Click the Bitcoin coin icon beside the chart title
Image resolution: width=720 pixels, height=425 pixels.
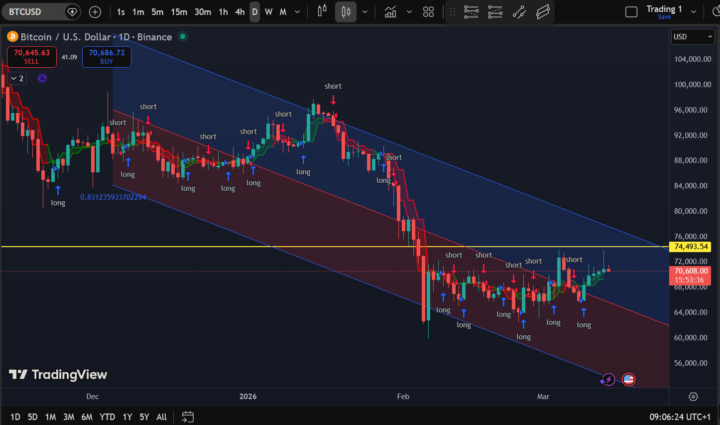pos(12,37)
